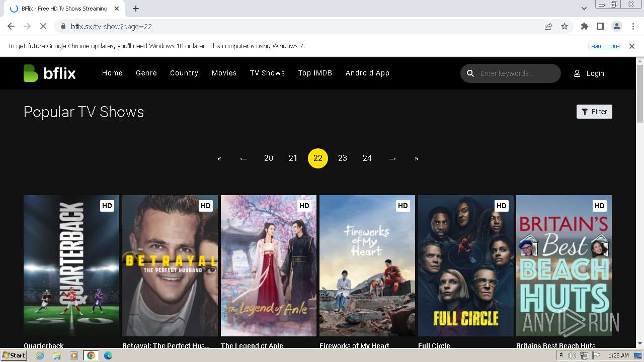
Task: Go to page 23
Action: click(x=343, y=158)
